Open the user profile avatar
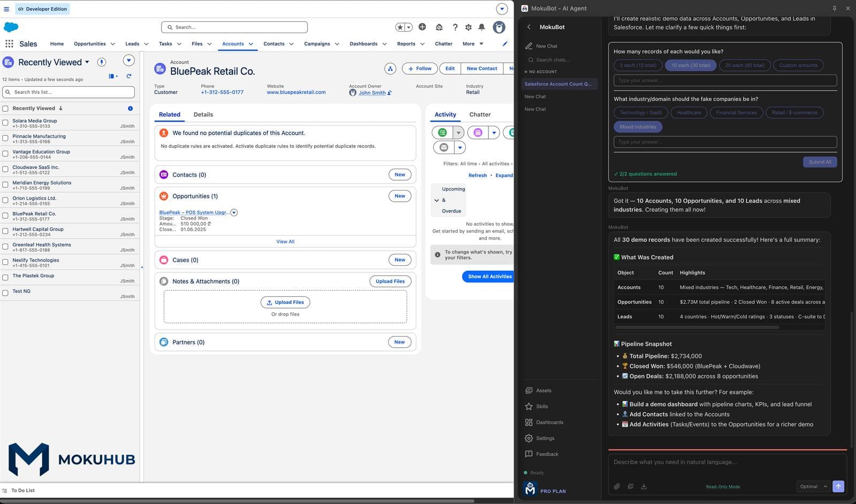Viewport: 856px width, 504px height. 499,27
